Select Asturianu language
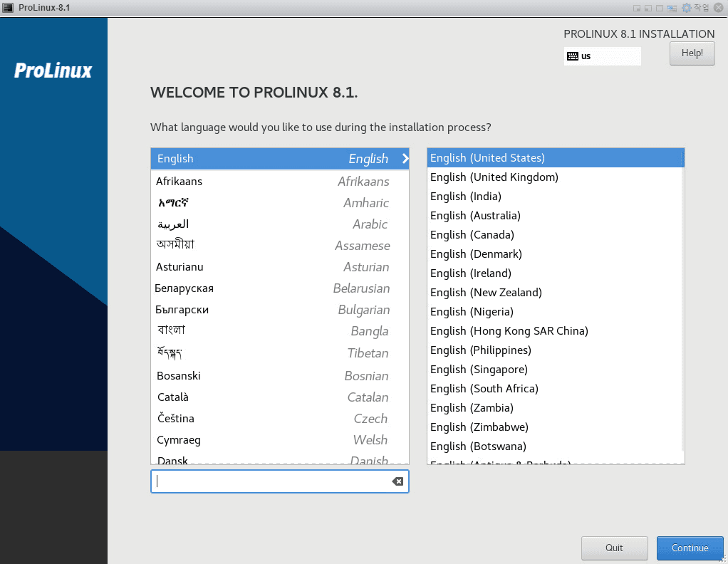 pyautogui.click(x=280, y=267)
